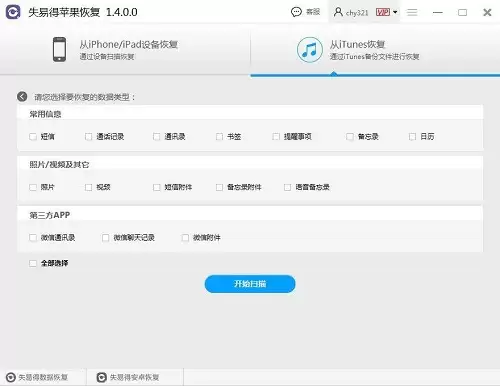Screen dimensions: 500x386
Task: Open the 客服 chat bubble icon
Action: click(x=296, y=12)
